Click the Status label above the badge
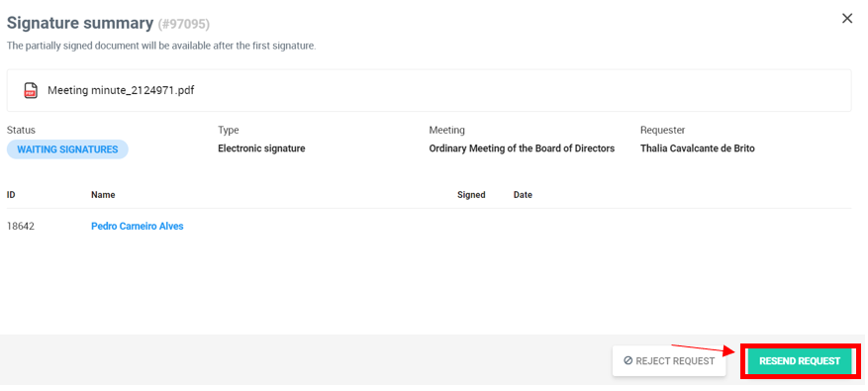 click(21, 130)
